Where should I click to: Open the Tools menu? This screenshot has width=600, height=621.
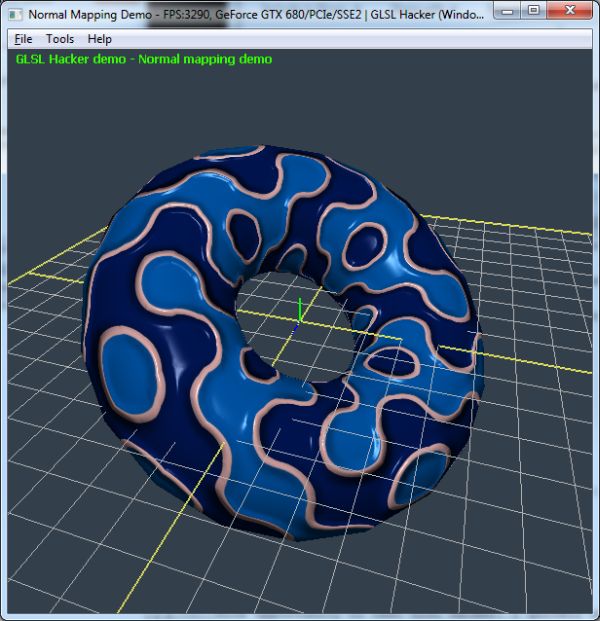[x=60, y=39]
